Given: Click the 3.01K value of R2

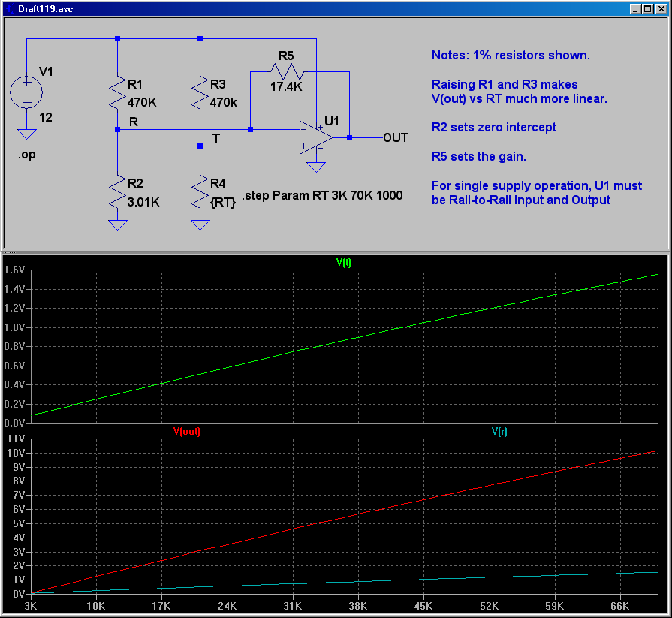Looking at the screenshot, I should click(x=143, y=202).
